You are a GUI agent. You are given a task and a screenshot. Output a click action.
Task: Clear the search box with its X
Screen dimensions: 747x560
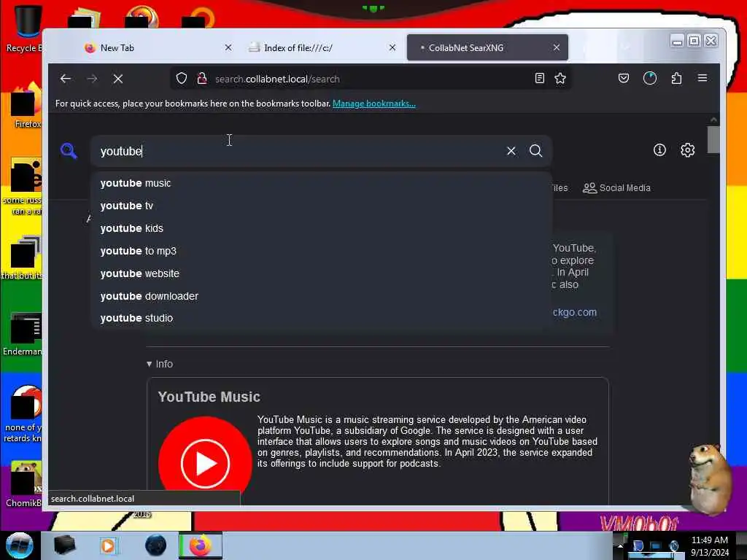coord(511,151)
